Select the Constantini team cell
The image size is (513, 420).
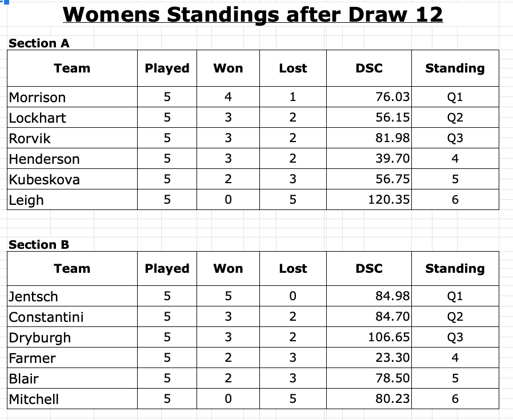click(x=46, y=317)
